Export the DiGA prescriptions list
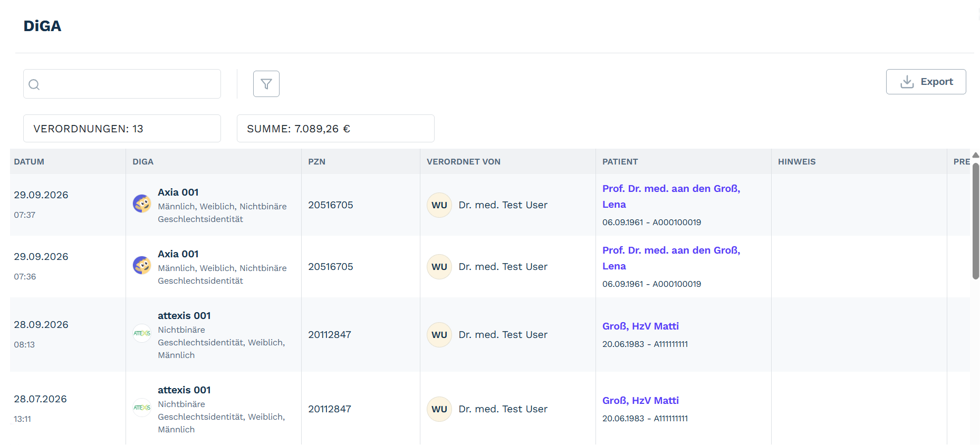The image size is (980, 445). tap(926, 82)
